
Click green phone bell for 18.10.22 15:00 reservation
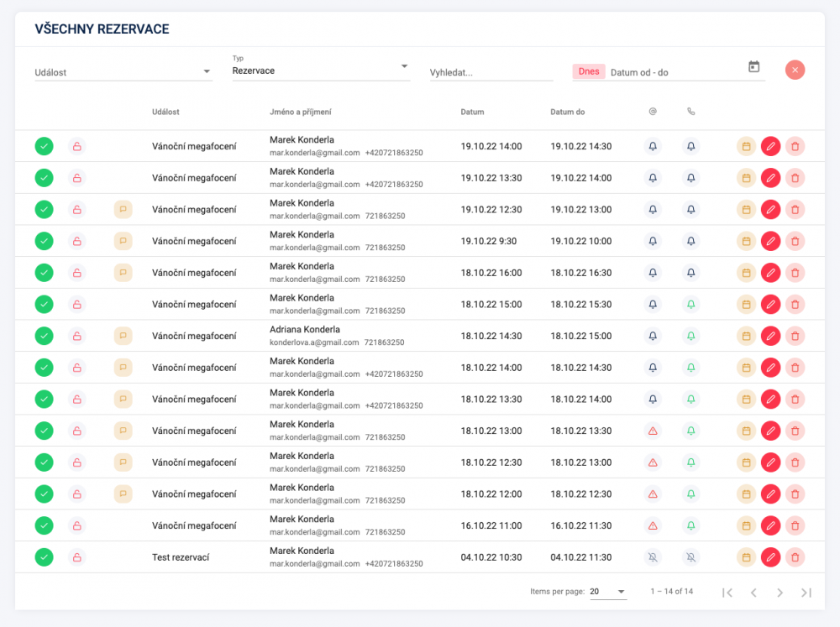click(691, 304)
